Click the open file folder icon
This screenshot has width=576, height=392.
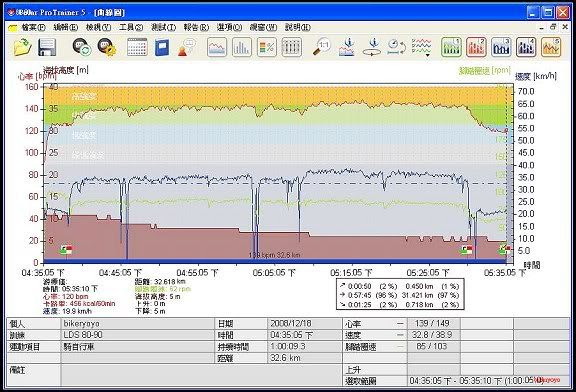(23, 47)
